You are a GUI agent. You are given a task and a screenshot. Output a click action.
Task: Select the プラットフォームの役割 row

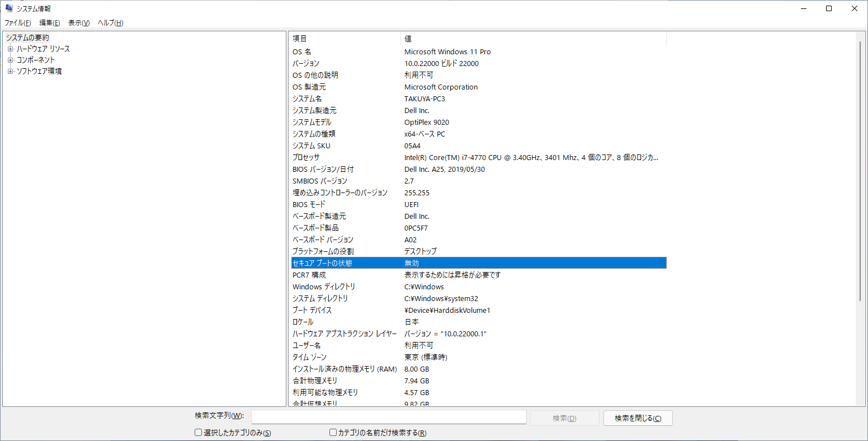pos(478,251)
